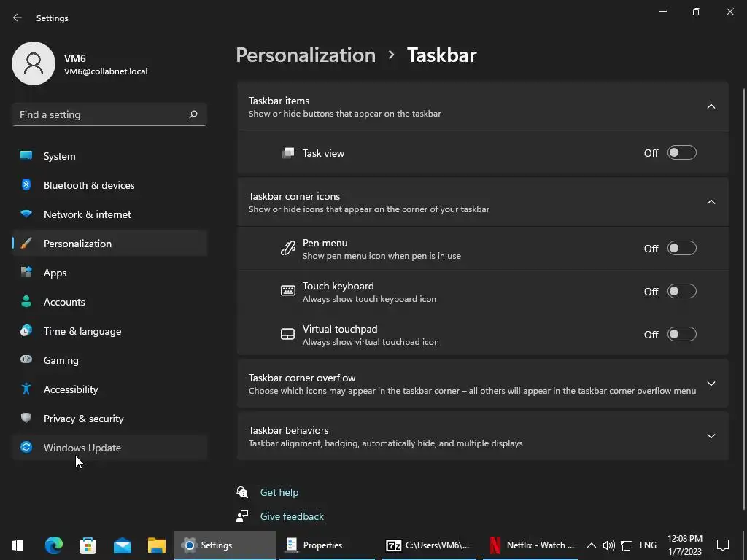This screenshot has width=747, height=560.
Task: Open System settings category
Action: (x=109, y=156)
